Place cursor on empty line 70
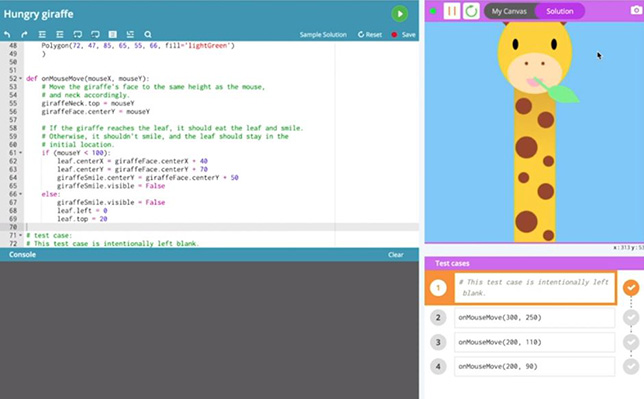 221,227
